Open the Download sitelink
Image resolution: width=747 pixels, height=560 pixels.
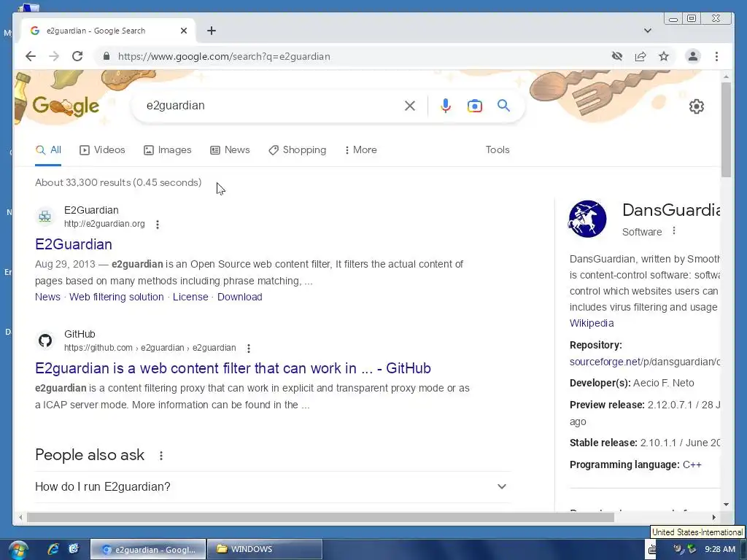point(239,297)
